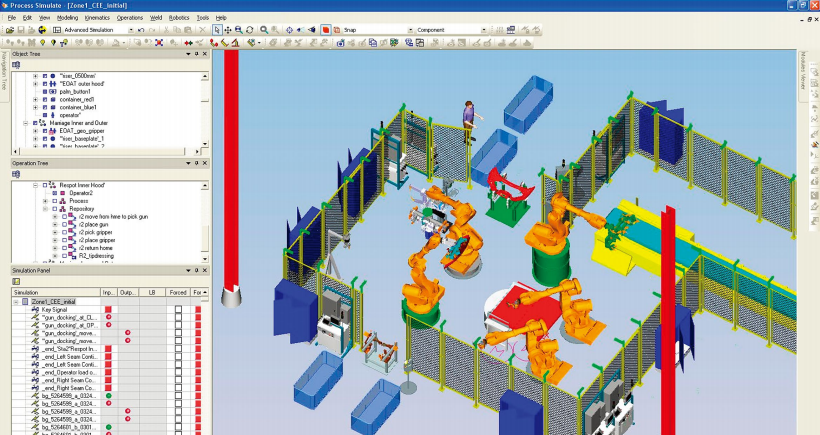Screen dimensions: 820x435
Task: Open the Kinematics menu
Action: click(97, 18)
